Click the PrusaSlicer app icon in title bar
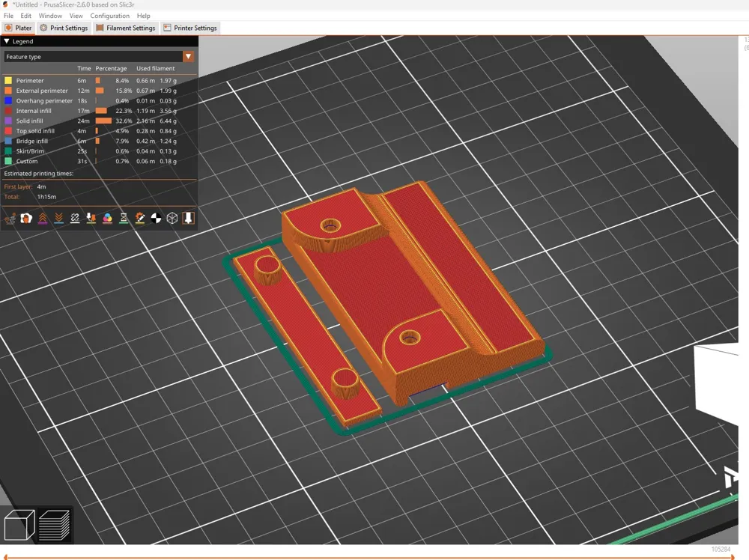This screenshot has height=560, width=749. (5, 4)
